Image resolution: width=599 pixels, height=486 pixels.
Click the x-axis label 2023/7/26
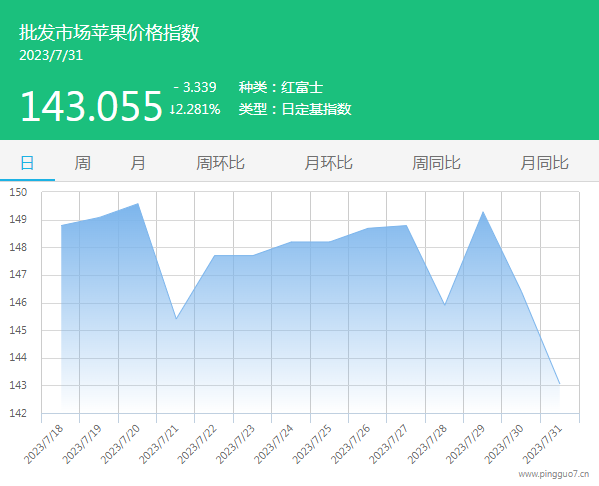click(350, 444)
